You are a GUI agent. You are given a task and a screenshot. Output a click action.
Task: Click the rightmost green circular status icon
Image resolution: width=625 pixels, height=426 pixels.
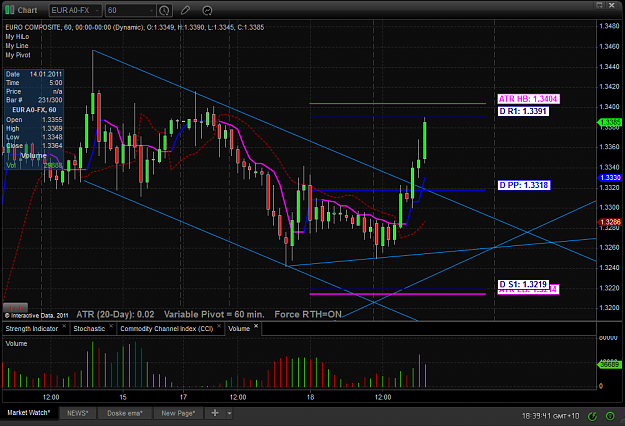click(610, 416)
